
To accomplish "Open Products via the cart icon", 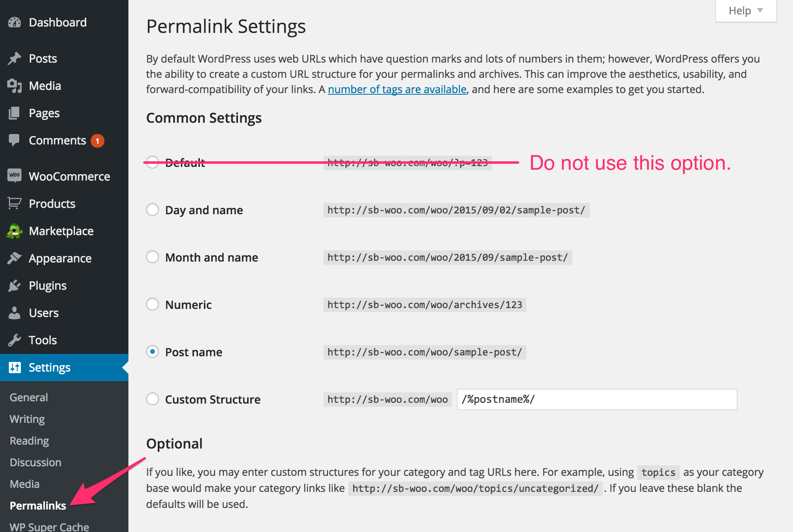I will pos(14,203).
